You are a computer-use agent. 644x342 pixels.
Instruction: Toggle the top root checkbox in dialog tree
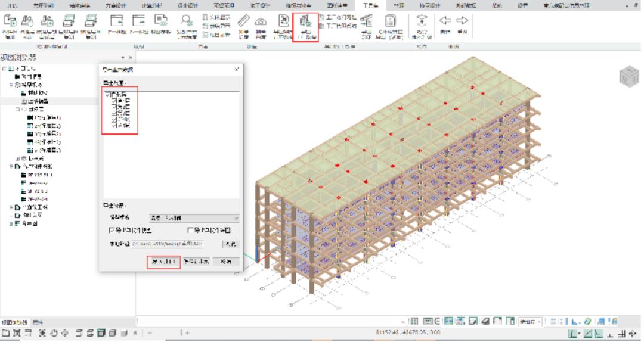tap(107, 94)
